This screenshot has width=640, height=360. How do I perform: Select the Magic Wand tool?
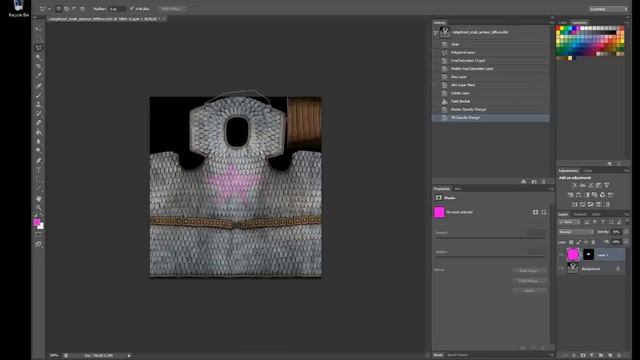point(38,57)
